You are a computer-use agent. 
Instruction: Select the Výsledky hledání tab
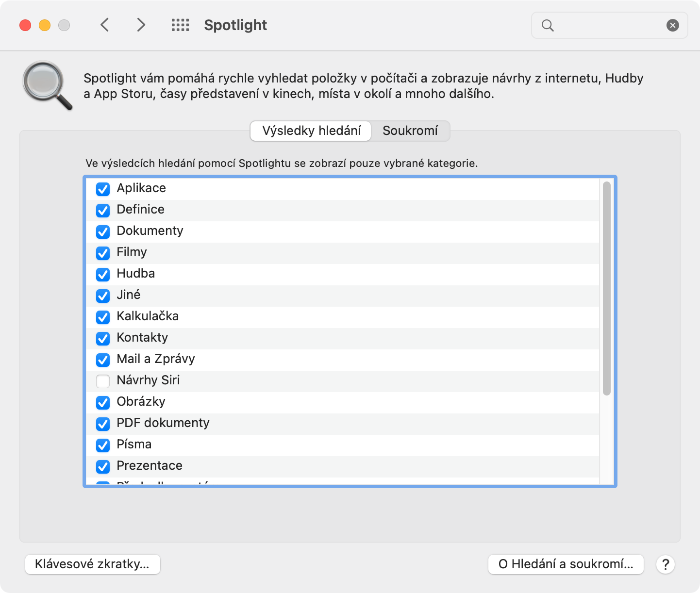click(x=311, y=131)
